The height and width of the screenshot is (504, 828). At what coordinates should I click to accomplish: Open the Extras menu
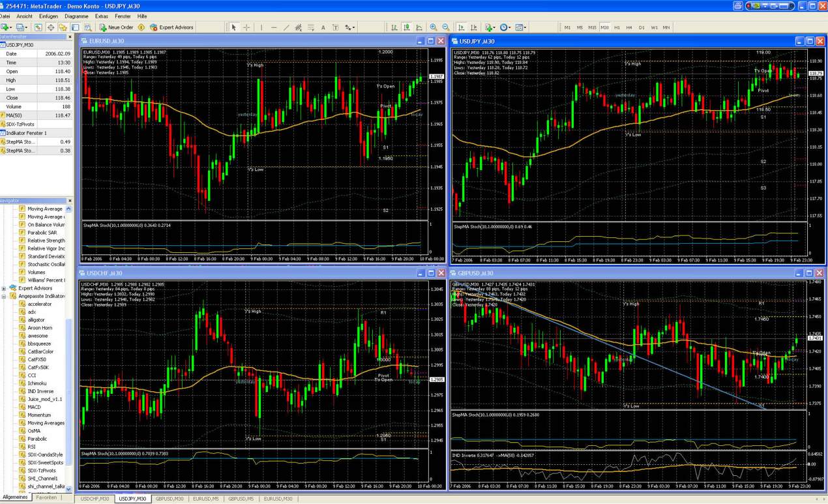pos(102,16)
